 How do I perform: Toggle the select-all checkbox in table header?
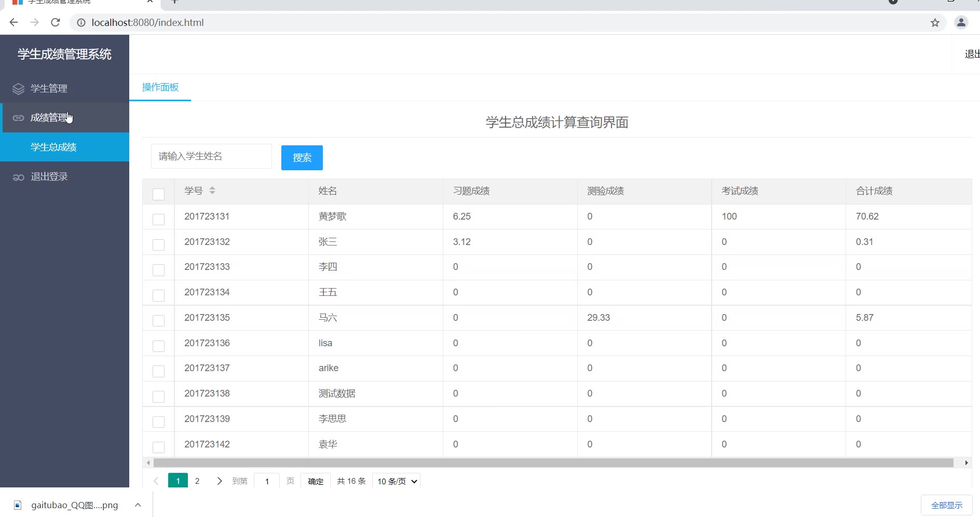(158, 194)
